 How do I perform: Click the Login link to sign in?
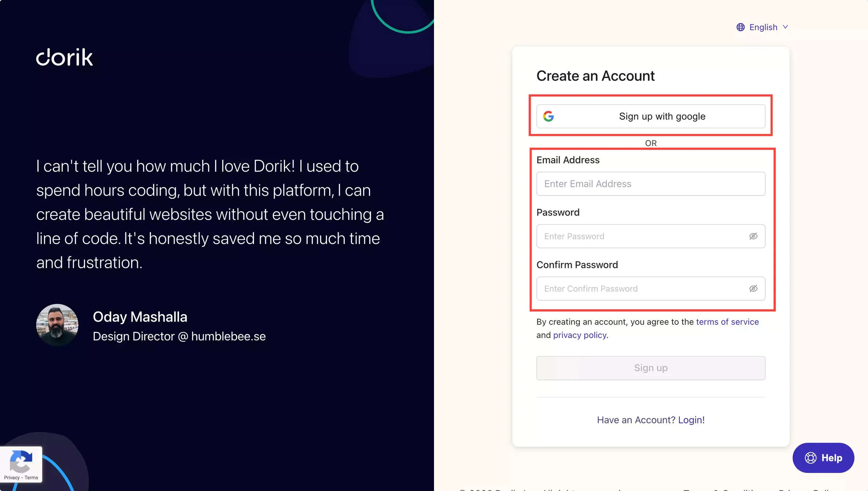(x=690, y=419)
